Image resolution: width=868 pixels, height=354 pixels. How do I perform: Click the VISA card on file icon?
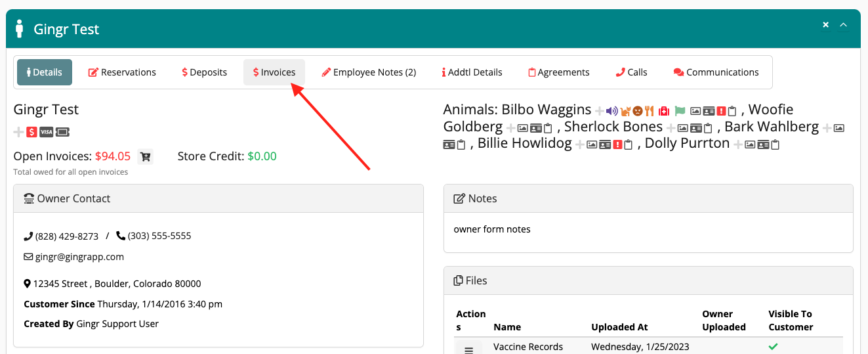click(46, 132)
